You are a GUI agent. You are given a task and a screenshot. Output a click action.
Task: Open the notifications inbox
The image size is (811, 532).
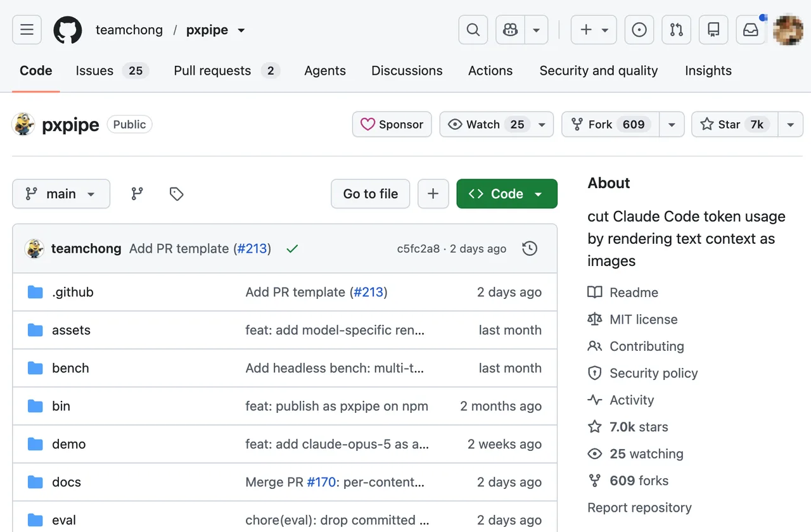(x=751, y=30)
